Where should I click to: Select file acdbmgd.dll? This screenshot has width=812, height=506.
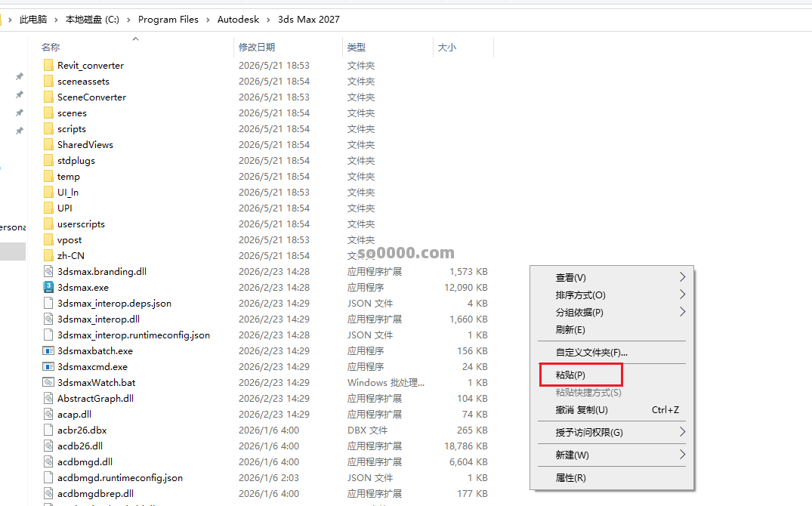click(85, 462)
